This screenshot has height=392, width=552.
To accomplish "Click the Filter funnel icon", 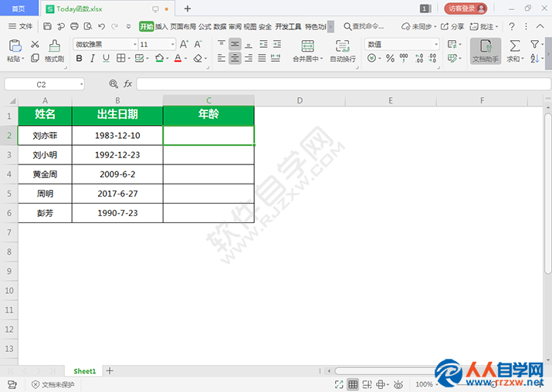I will coord(534,44).
